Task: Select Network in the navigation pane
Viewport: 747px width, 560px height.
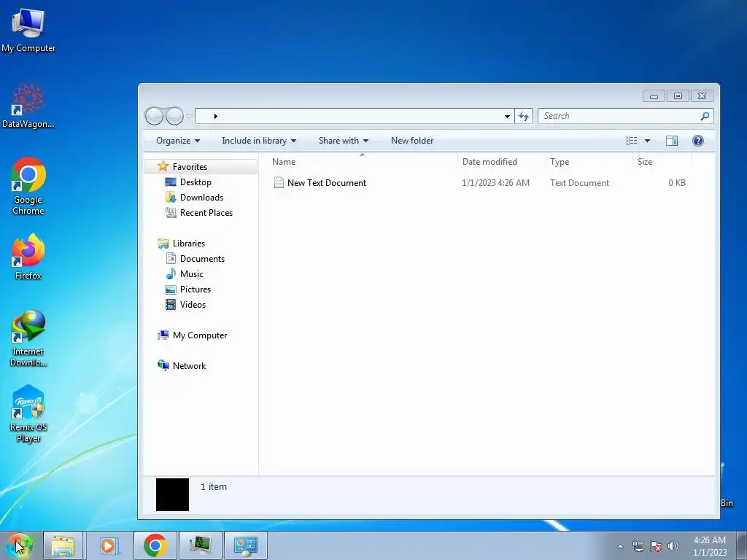Action: tap(189, 366)
